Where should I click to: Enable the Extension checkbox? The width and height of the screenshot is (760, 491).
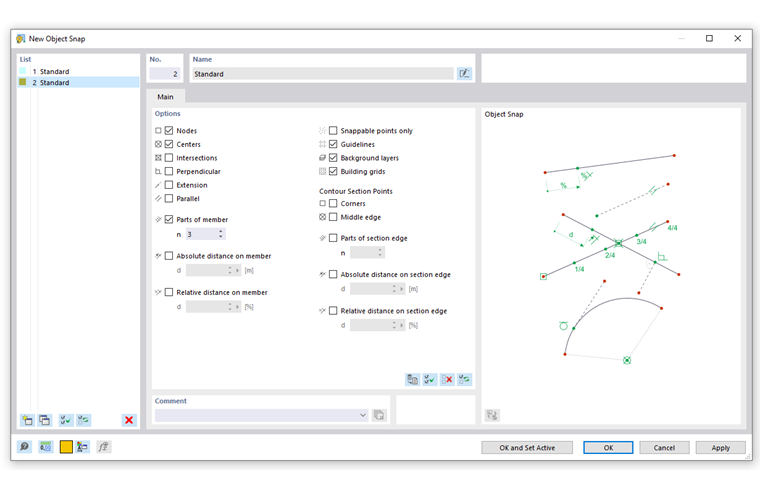169,185
